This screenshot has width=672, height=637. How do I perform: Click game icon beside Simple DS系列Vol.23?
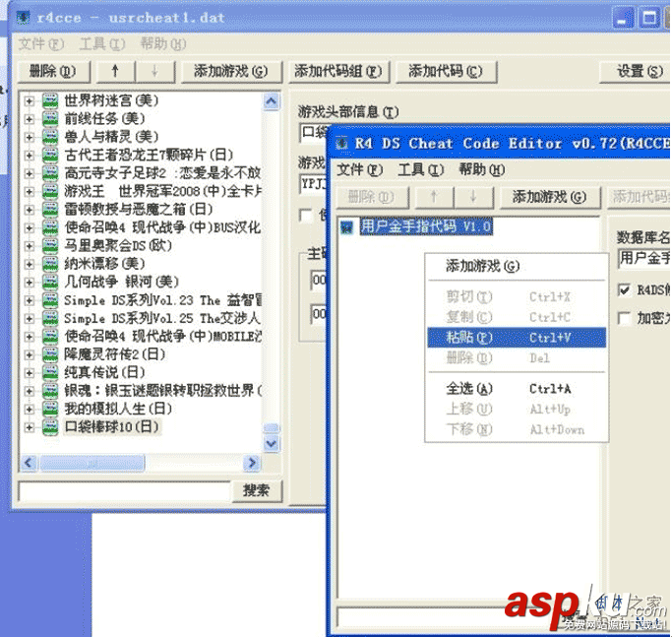point(50,300)
